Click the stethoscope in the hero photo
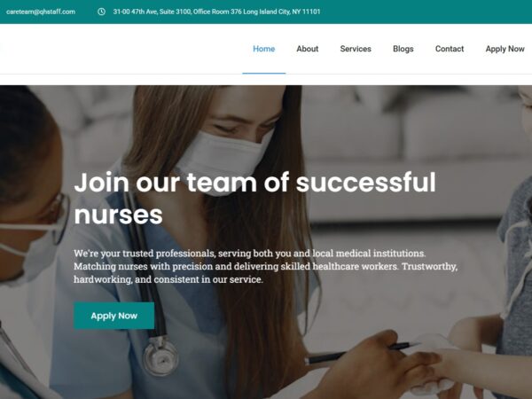This screenshot has height=399, width=532. click(160, 356)
